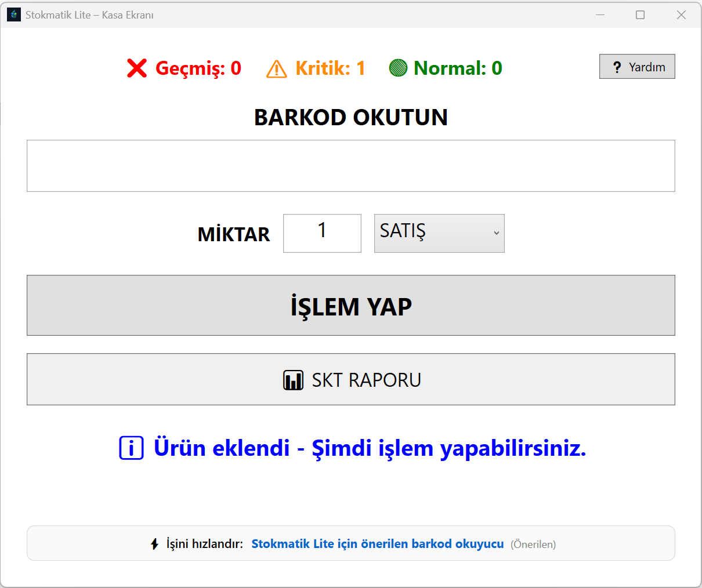Click the Yardım help button
The width and height of the screenshot is (702, 588).
tap(637, 67)
